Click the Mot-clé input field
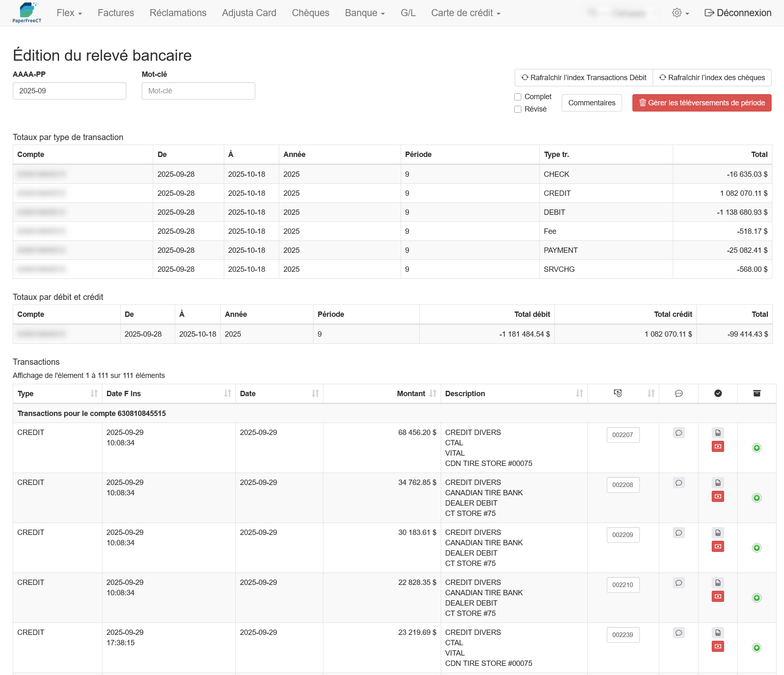Viewport: 784px width, 675px height. (198, 91)
